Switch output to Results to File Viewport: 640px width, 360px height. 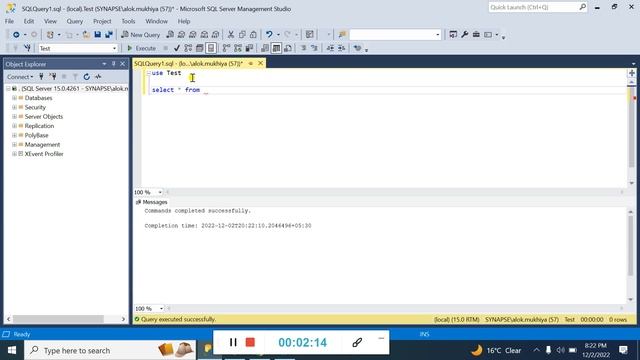[288, 48]
